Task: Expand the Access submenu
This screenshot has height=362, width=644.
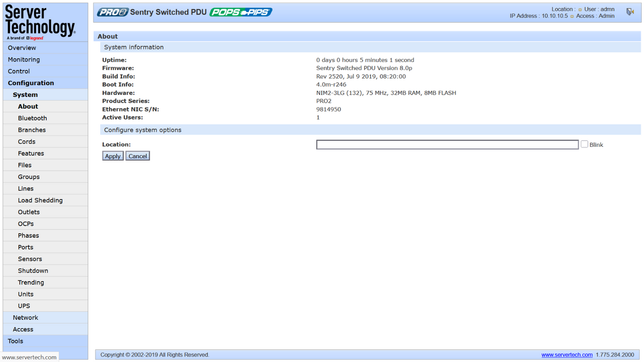Action: [46, 329]
